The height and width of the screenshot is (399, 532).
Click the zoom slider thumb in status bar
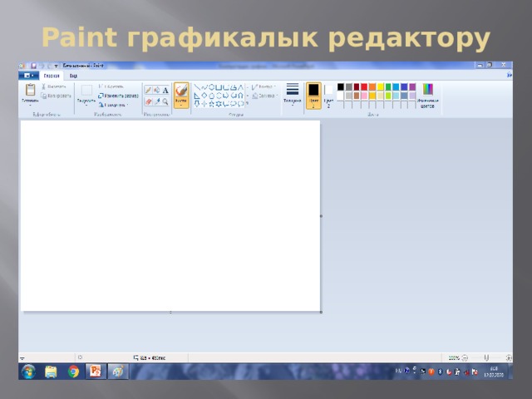tap(486, 357)
